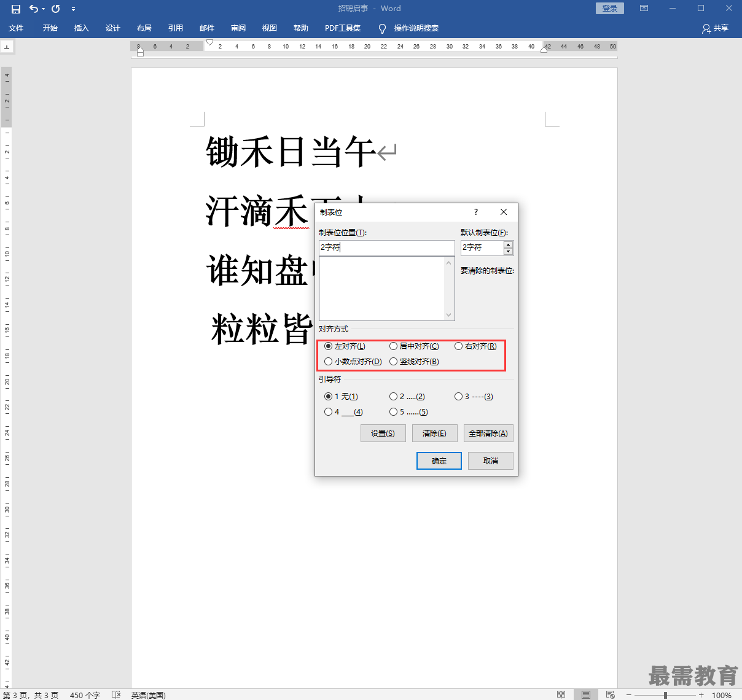Click the 默认制表位 value field

[482, 247]
